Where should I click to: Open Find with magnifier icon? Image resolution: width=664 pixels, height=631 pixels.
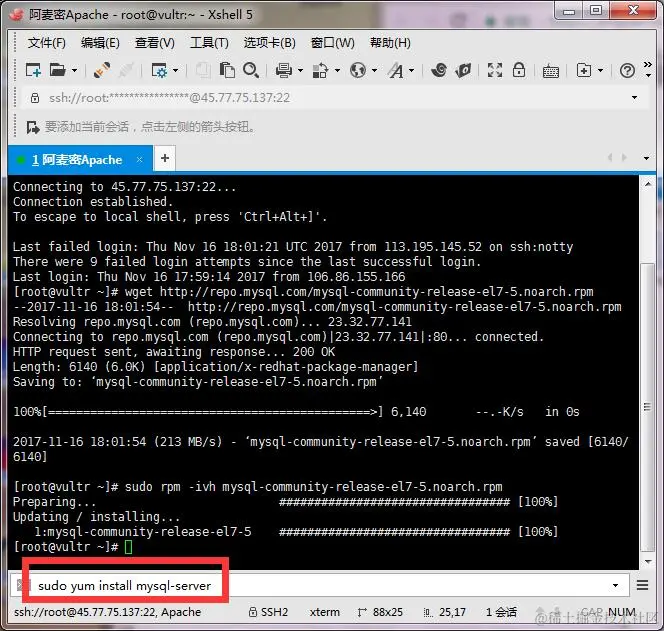251,70
